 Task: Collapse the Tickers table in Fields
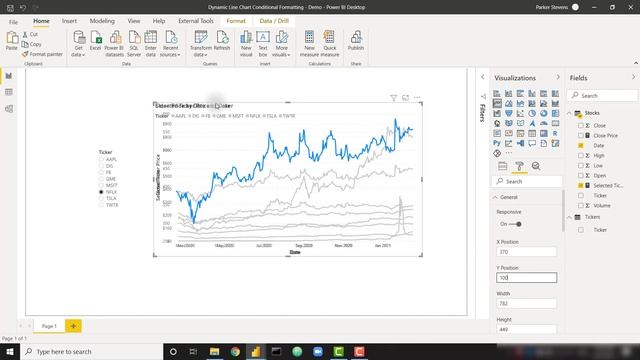point(569,217)
